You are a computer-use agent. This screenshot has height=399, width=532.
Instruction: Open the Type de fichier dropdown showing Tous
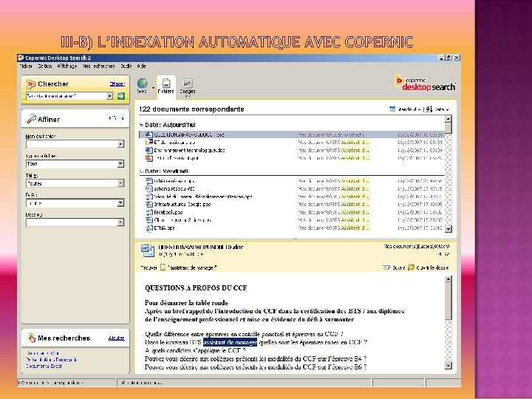click(120, 164)
